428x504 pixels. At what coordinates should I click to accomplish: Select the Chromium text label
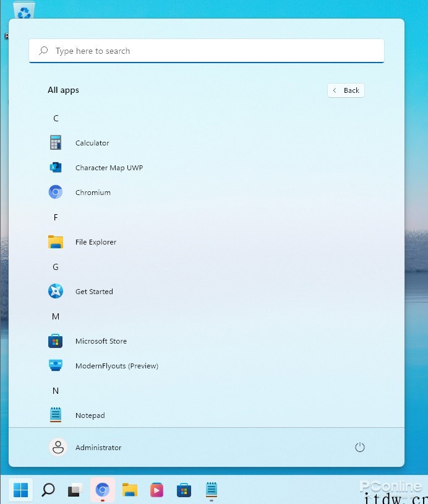(93, 192)
